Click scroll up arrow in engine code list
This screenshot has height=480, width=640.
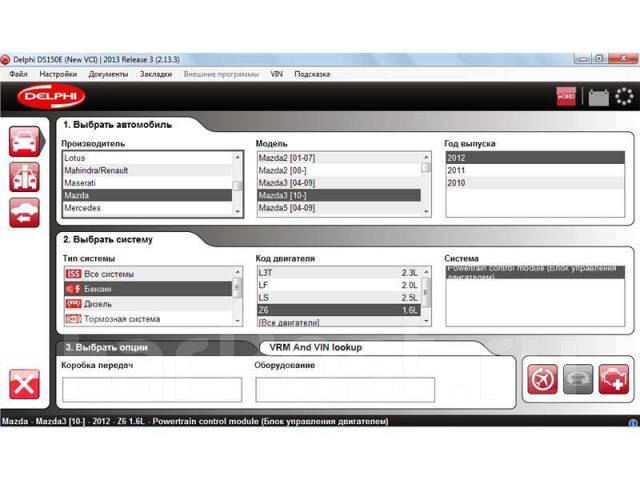(x=426, y=272)
